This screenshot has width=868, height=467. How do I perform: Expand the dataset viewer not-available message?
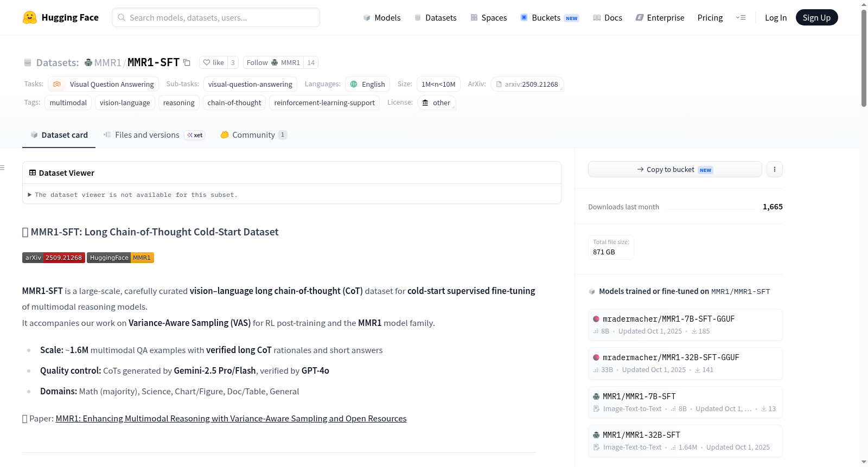click(x=133, y=195)
